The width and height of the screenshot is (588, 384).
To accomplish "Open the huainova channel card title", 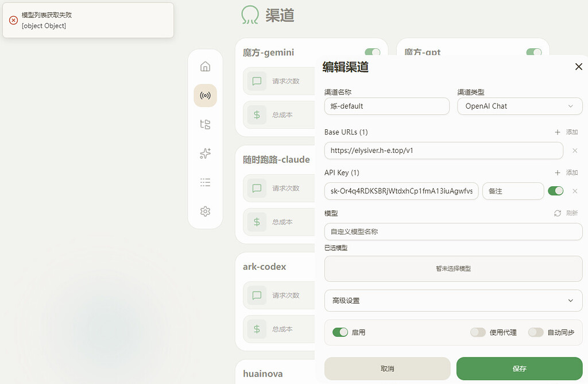I will pos(263,374).
